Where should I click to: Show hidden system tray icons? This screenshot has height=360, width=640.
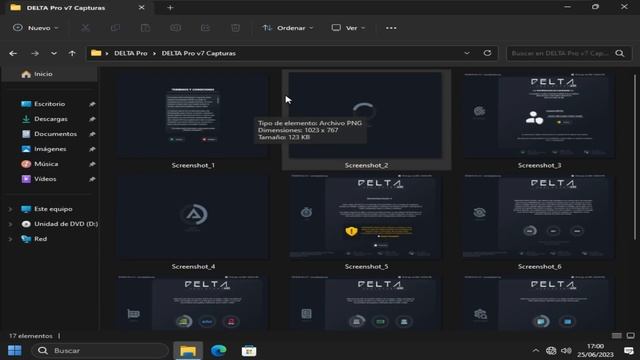(x=536, y=351)
